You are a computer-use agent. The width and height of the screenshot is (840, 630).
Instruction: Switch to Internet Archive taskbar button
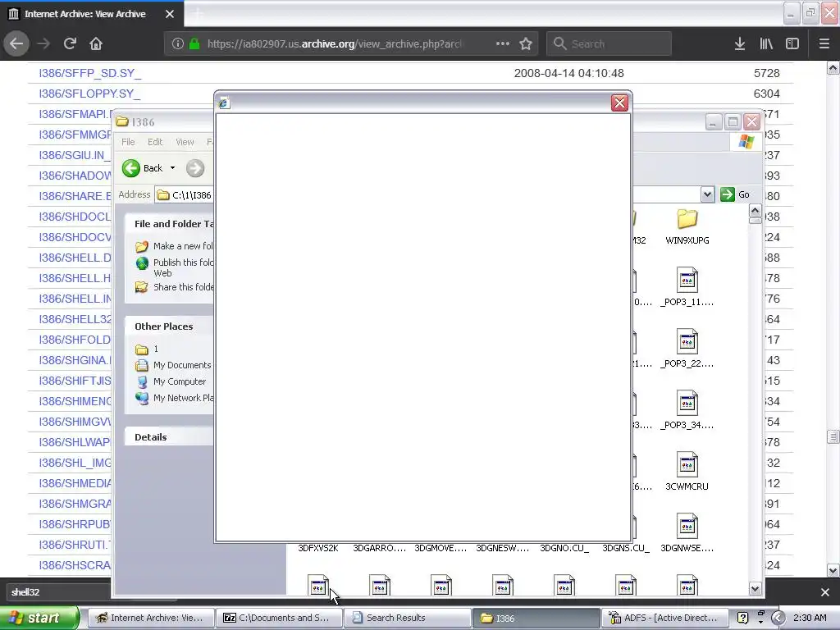[x=150, y=618]
